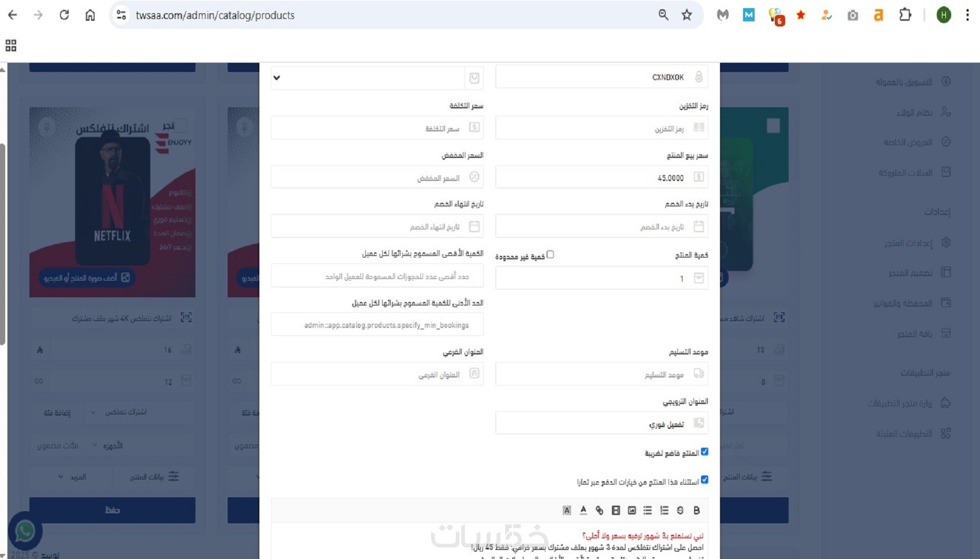The image size is (980, 559).
Task: Click the product selling price field
Action: coord(601,177)
